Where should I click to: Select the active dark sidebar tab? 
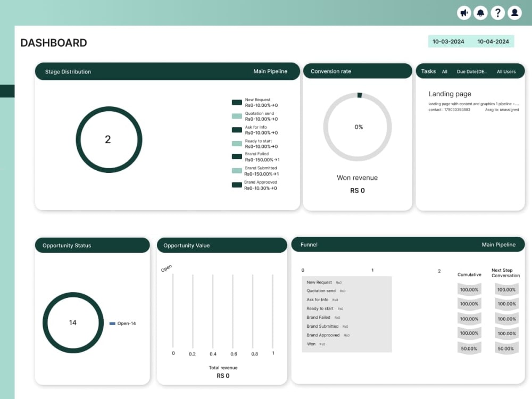click(x=7, y=91)
